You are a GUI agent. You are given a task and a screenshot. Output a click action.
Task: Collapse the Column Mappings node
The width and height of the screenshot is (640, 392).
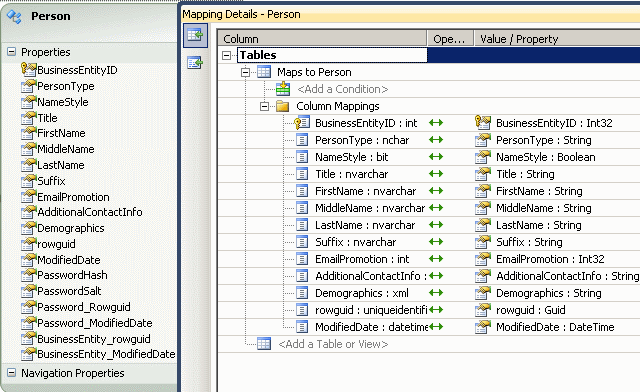264,106
